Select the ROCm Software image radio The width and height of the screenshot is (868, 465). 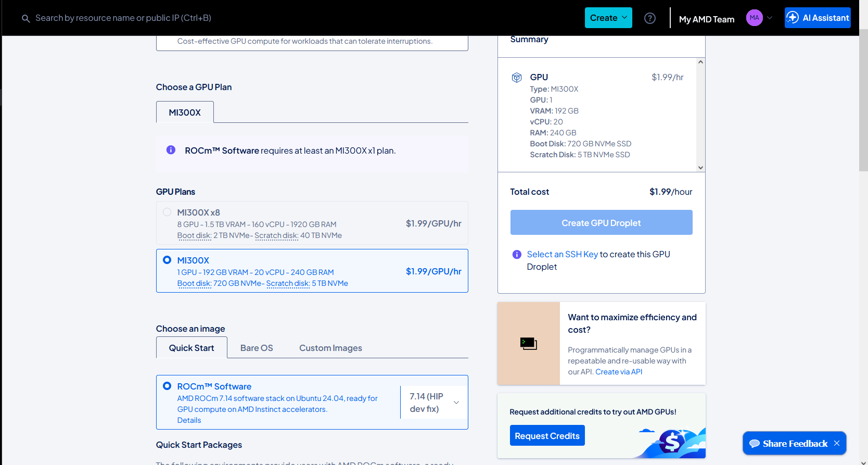click(x=167, y=386)
